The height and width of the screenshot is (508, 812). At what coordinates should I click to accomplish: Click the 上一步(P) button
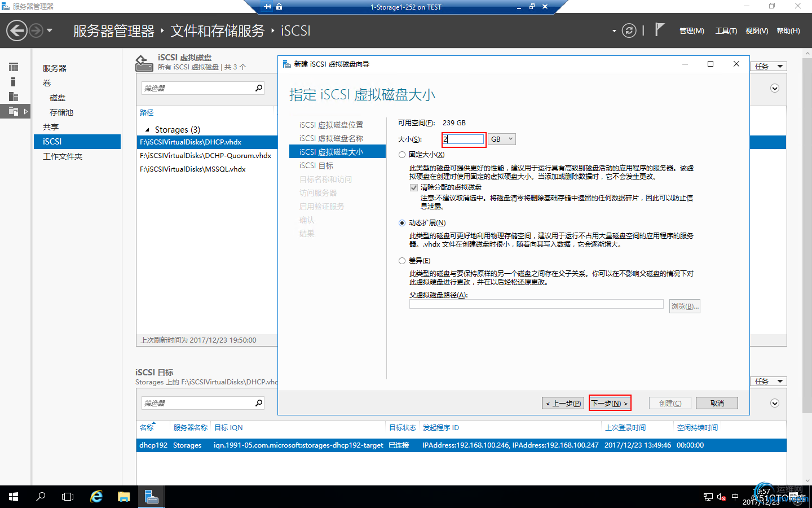coord(563,403)
